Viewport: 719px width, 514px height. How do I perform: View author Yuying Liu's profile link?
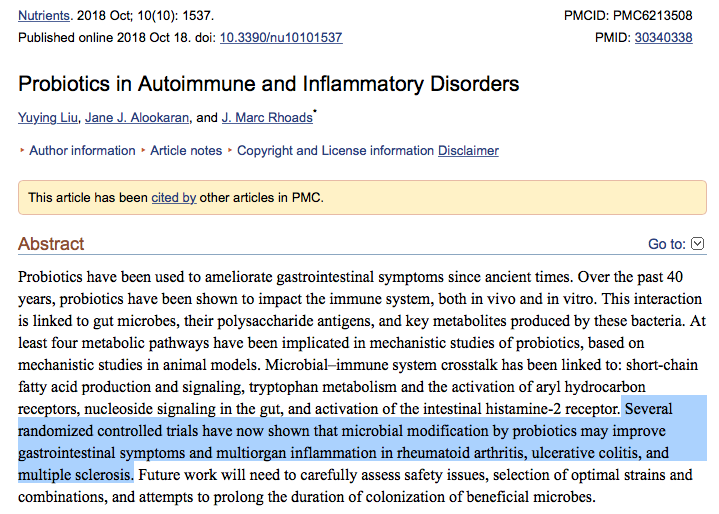click(x=48, y=118)
